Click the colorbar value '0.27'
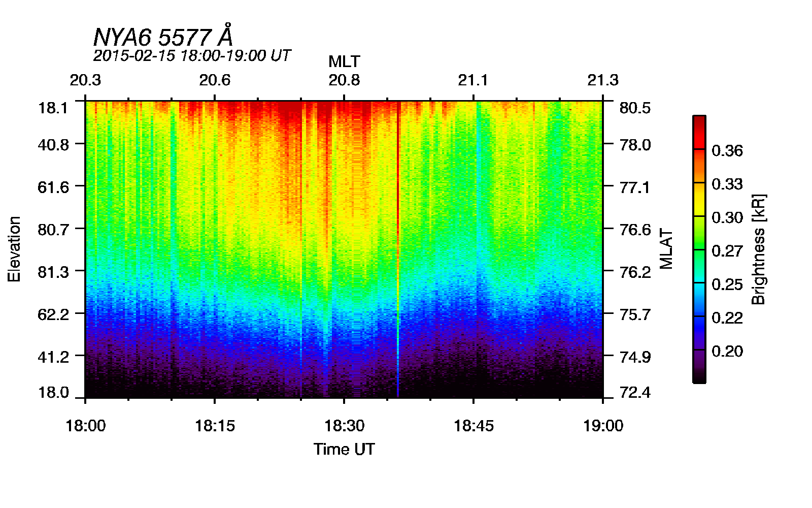 [727, 251]
